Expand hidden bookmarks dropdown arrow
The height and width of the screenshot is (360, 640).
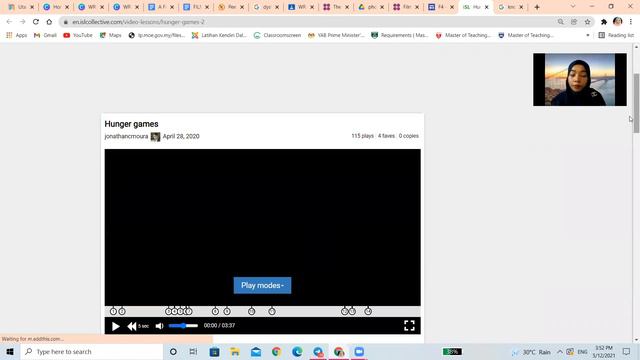pyautogui.click(x=588, y=36)
